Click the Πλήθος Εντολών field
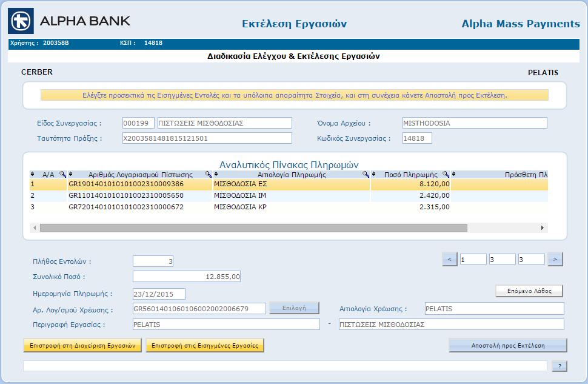The width and height of the screenshot is (588, 384). point(153,261)
